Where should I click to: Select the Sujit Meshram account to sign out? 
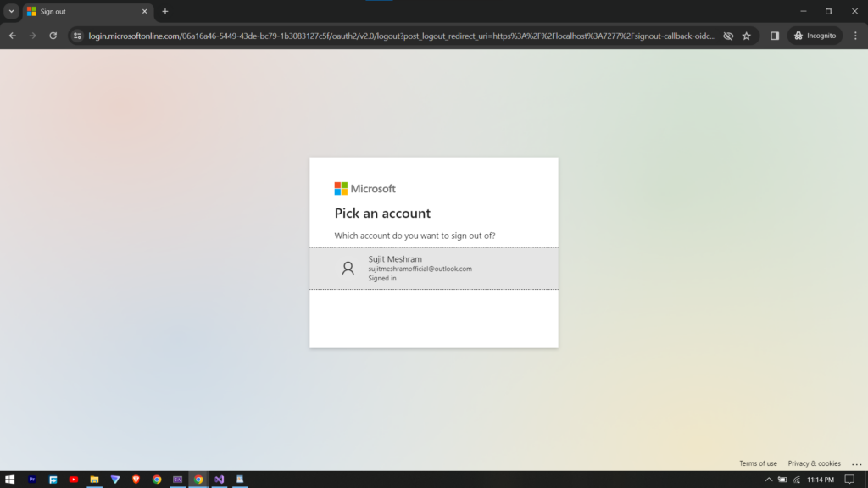tap(433, 269)
